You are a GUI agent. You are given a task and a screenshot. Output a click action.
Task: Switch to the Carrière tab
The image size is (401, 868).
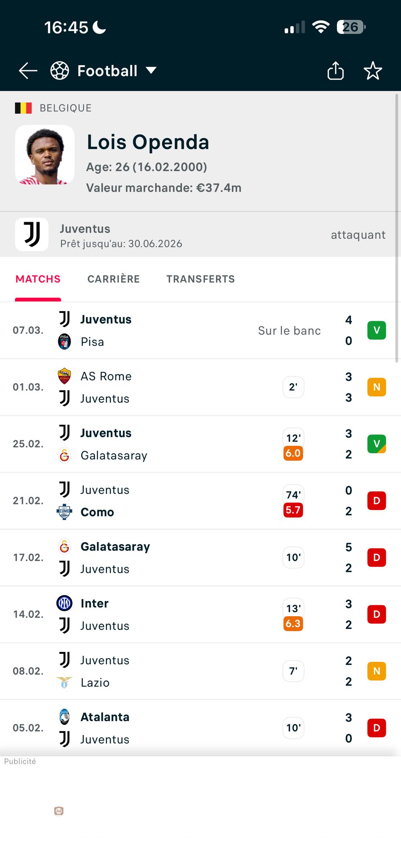pyautogui.click(x=113, y=279)
